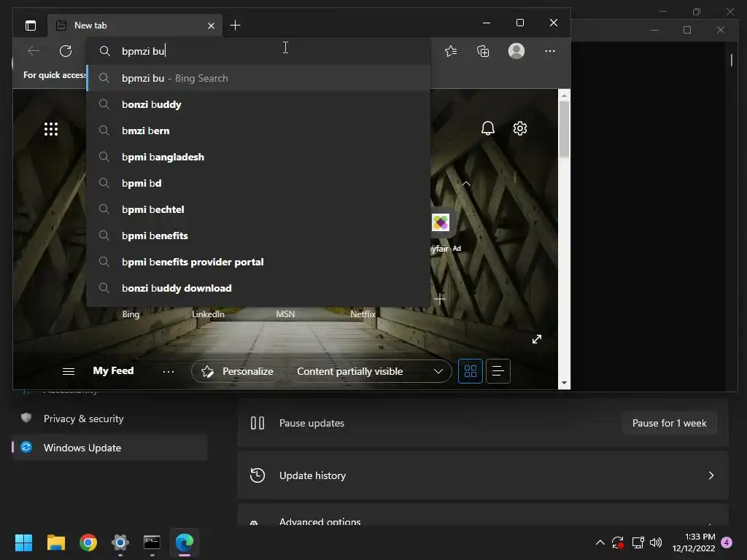Select 'bpmzi bu - Bing Search' suggestion
The image size is (747, 560).
pos(259,78)
